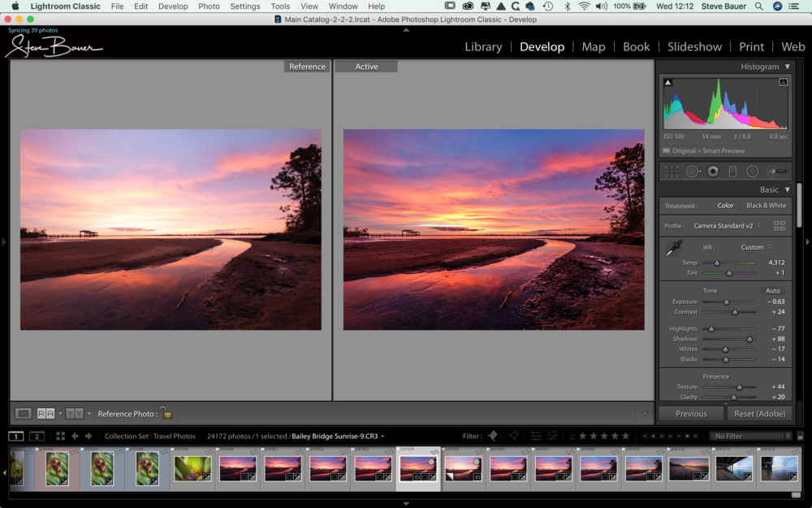Apply Auto tone adjustments
The height and width of the screenshot is (508, 812).
coord(773,290)
